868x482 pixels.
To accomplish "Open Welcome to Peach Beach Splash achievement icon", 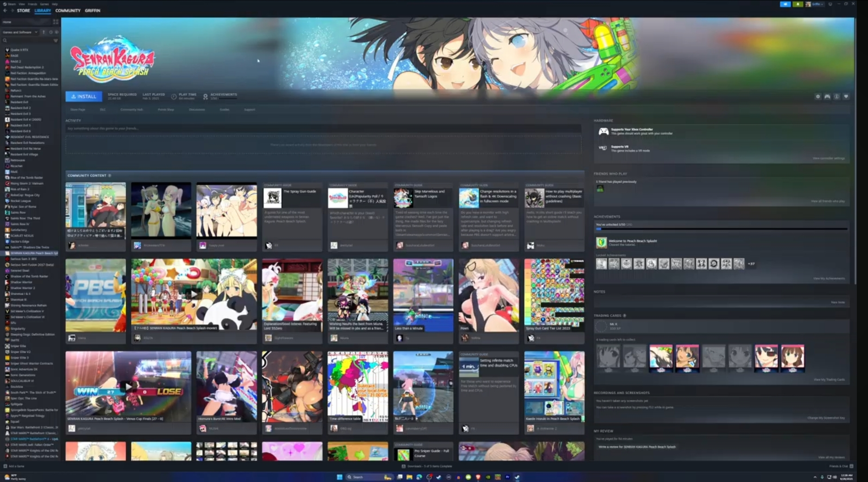I will [601, 243].
